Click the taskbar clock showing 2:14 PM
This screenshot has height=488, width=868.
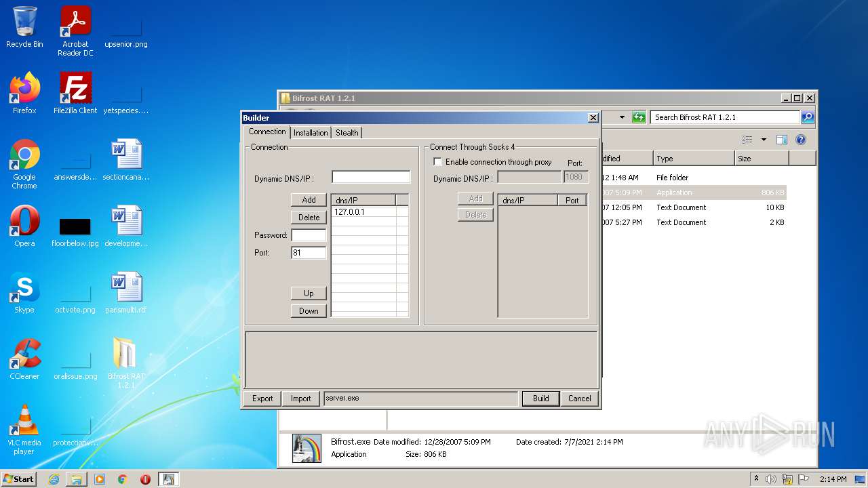pos(833,479)
